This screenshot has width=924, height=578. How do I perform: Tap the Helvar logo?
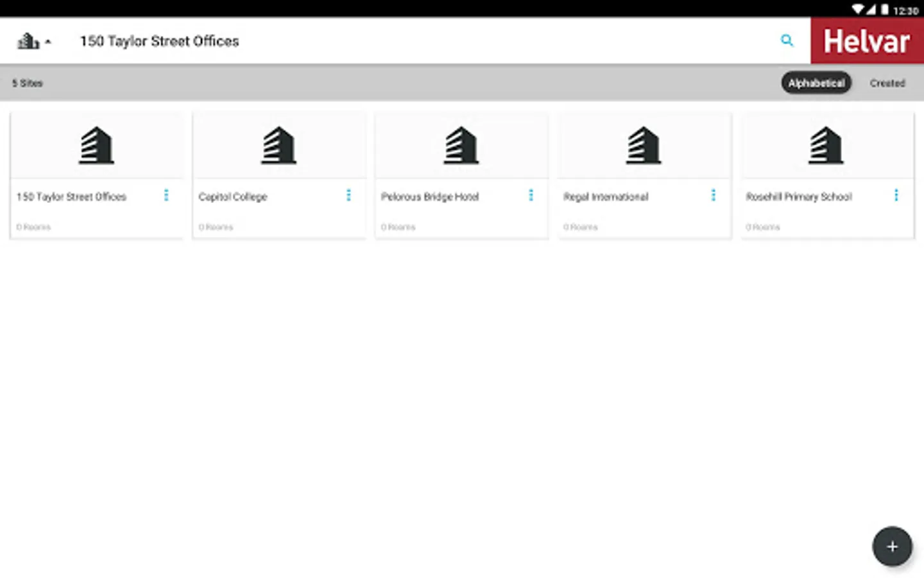pyautogui.click(x=867, y=41)
